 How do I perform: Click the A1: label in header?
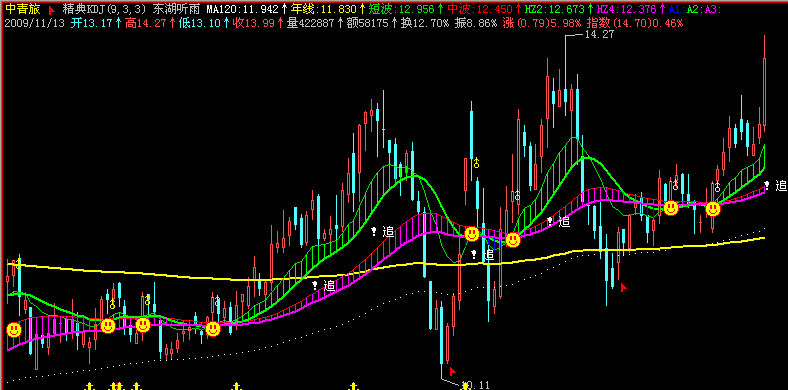[676, 9]
